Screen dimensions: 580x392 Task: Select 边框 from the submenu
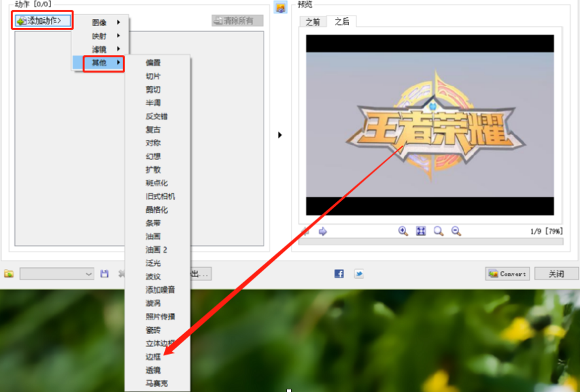pyautogui.click(x=153, y=357)
